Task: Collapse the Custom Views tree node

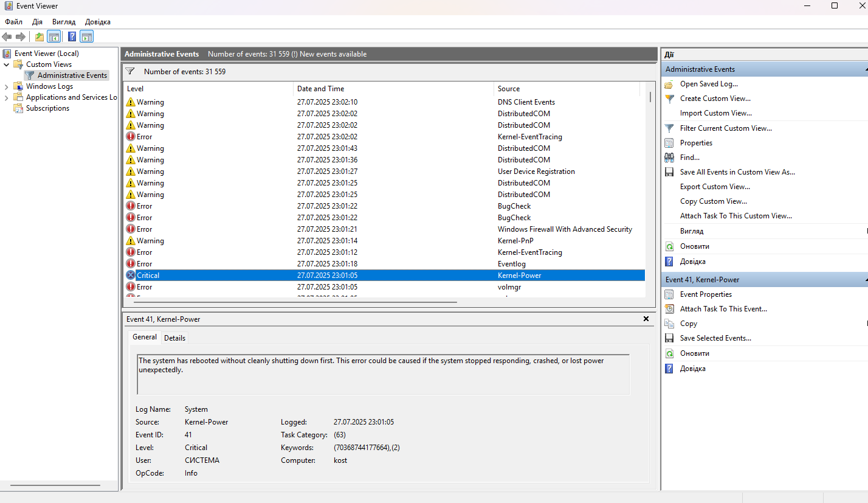Action: coord(7,64)
